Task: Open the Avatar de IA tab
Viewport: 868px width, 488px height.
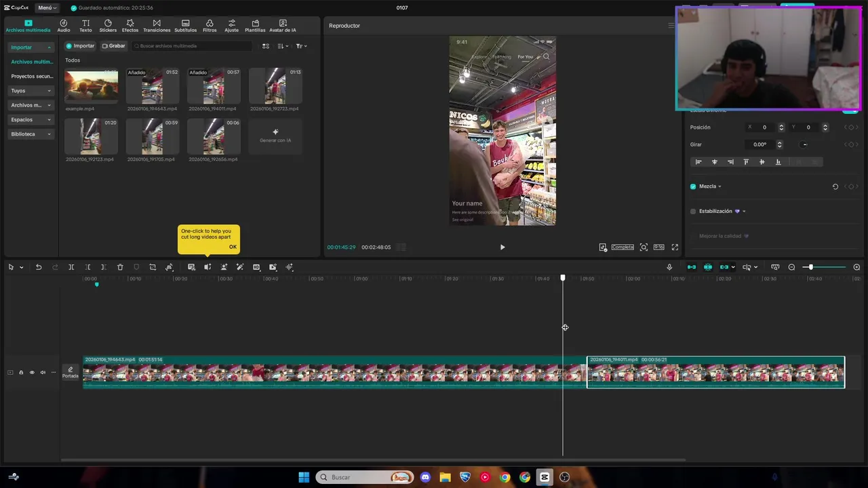Action: [x=283, y=26]
